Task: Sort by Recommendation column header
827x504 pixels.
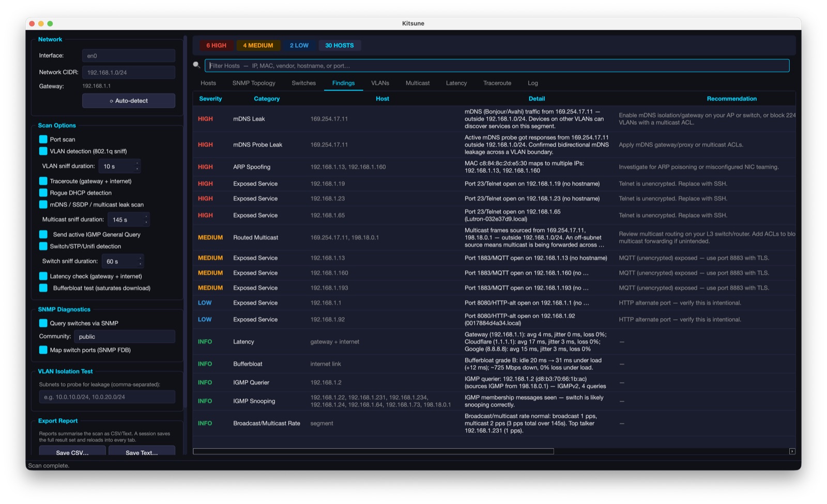Action: pos(731,99)
